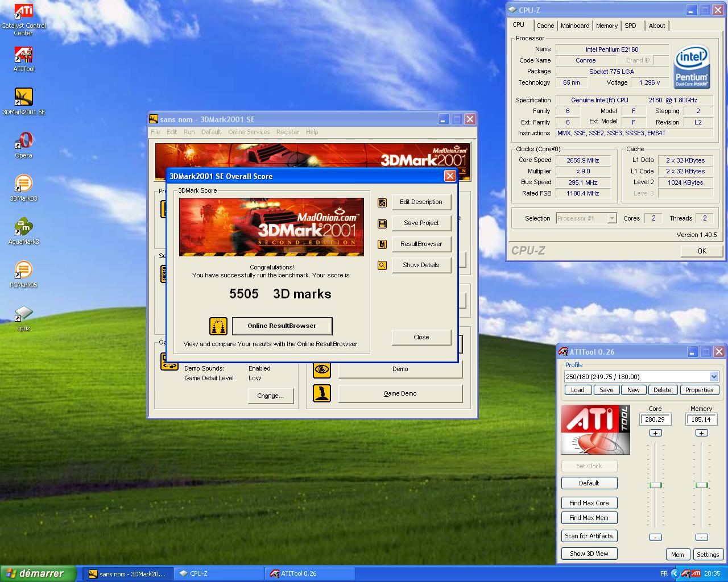
Task: Click Show 3D View in ATITool
Action: coord(589,554)
